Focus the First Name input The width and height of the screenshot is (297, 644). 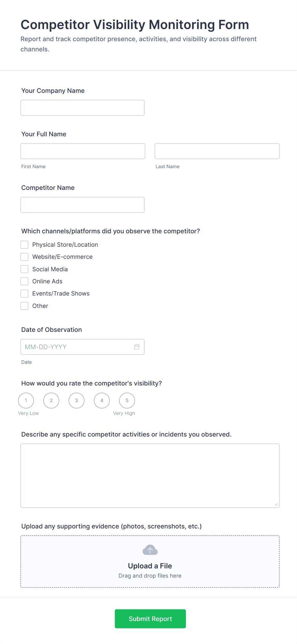(x=82, y=151)
